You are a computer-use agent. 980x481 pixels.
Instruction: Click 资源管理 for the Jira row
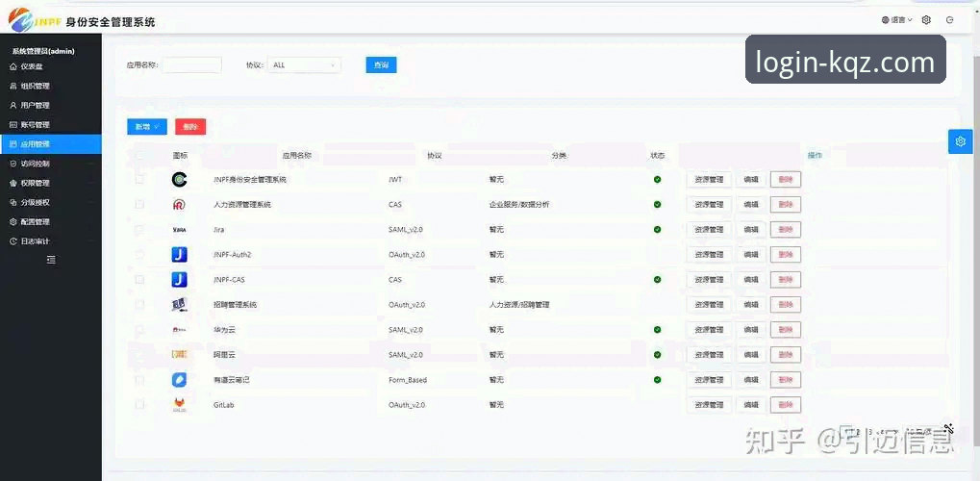[x=710, y=230]
